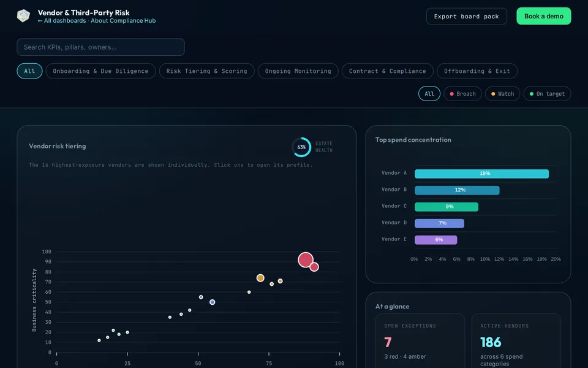Open the largest red vendor bubble
Viewport: 588px width, 368px height.
click(306, 260)
